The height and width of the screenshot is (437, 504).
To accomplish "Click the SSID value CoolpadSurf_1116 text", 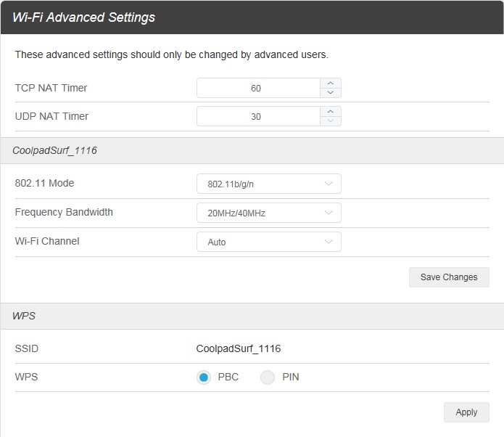I will (239, 348).
